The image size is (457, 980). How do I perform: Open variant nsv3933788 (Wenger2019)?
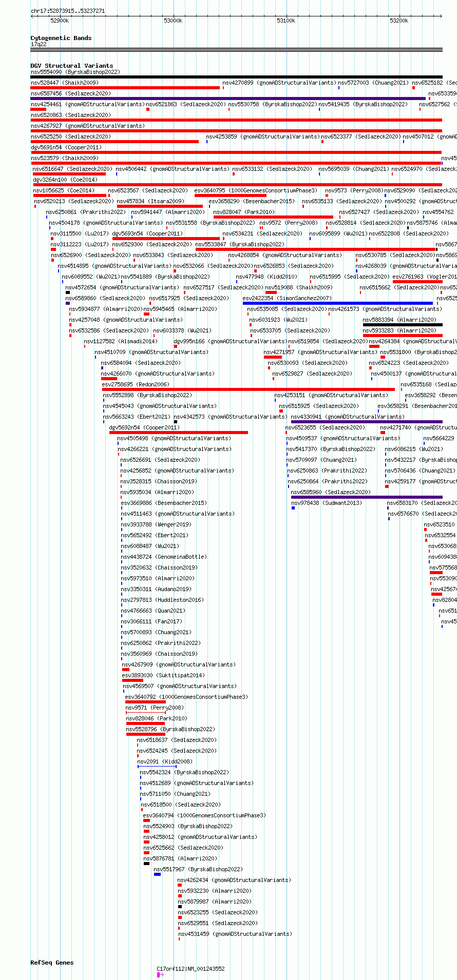coord(156,524)
